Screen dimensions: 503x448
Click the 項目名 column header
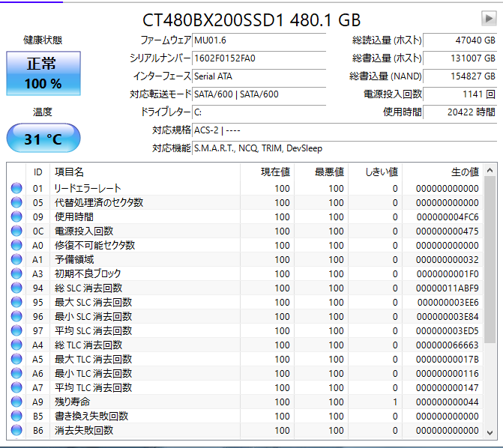coord(145,172)
